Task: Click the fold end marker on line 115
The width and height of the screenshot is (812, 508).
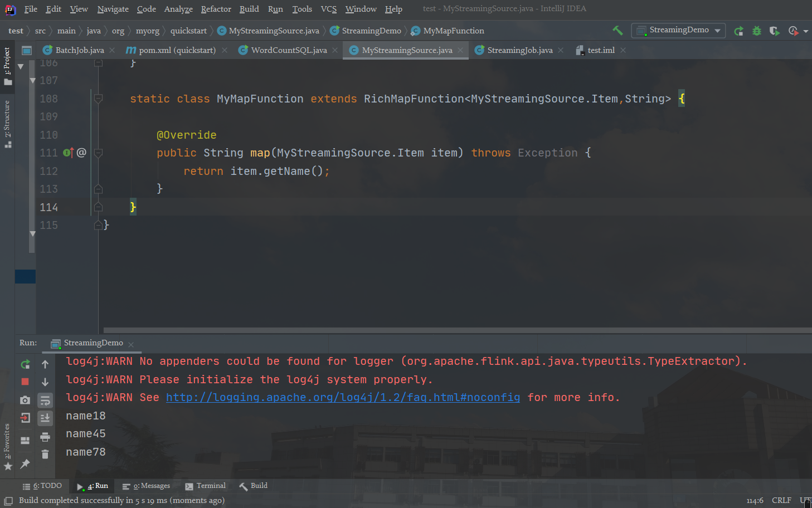Action: (x=98, y=225)
